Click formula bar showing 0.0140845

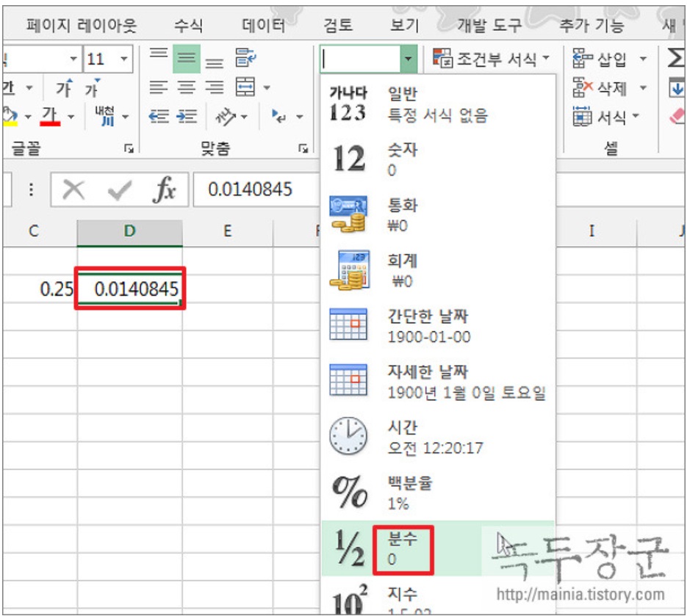[256, 189]
